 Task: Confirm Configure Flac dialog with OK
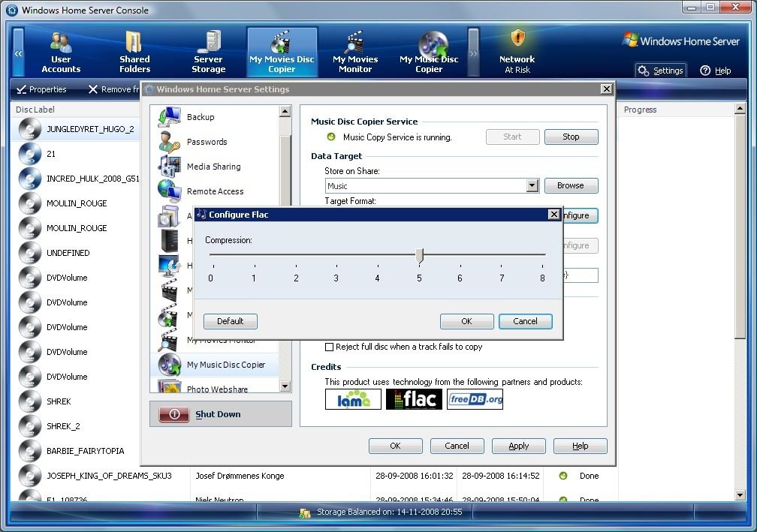[x=467, y=321]
